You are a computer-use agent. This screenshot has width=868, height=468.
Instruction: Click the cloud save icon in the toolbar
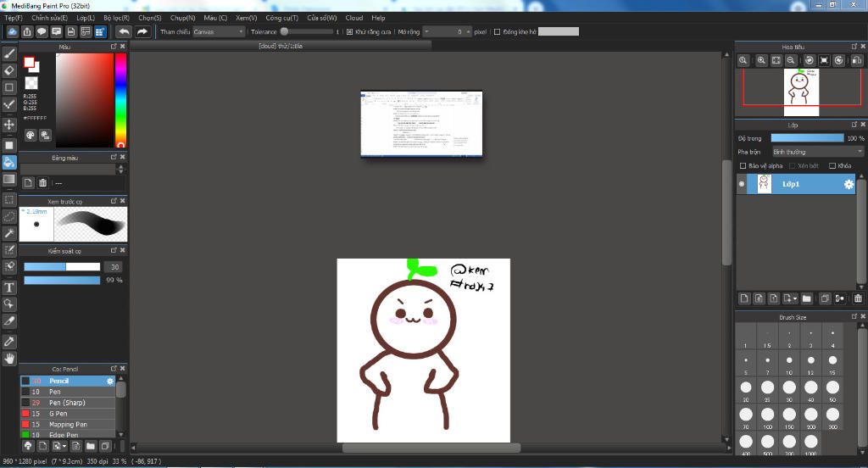(12, 31)
